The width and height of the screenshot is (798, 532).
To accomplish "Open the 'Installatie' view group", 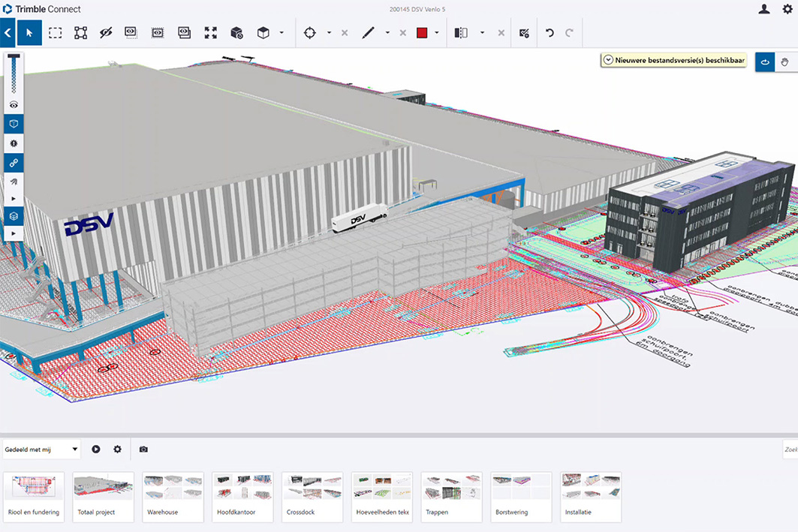I will point(591,497).
